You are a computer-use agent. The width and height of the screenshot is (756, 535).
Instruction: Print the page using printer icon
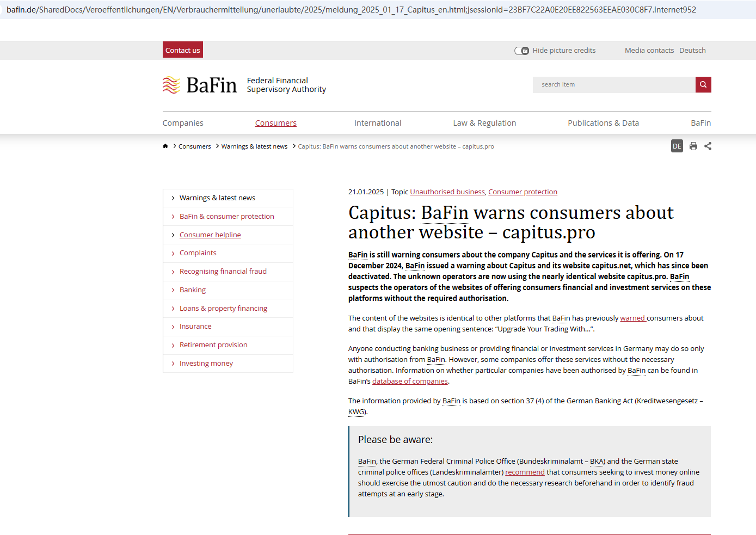click(693, 146)
